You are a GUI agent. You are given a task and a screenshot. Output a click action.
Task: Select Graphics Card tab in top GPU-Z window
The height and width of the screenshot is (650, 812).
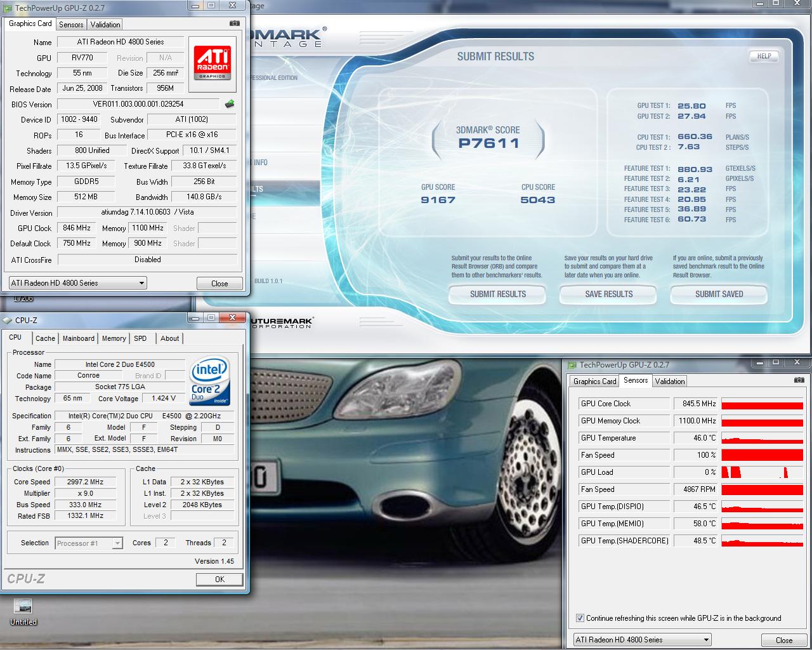coord(30,23)
